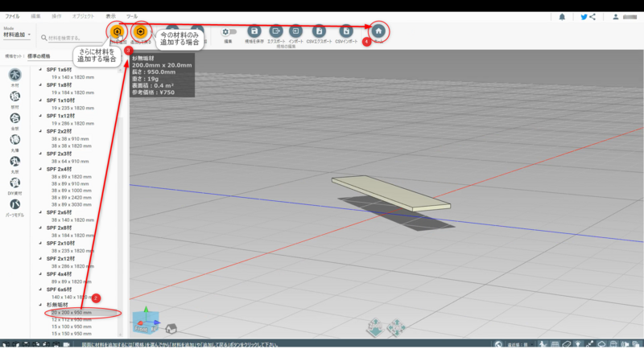Select the 木材 wood category icon
The width and height of the screenshot is (644, 349).
coord(14,75)
